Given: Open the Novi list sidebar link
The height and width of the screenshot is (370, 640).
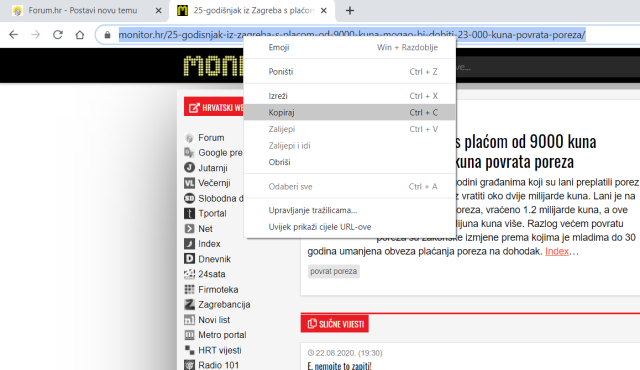Looking at the screenshot, I should coord(214,320).
